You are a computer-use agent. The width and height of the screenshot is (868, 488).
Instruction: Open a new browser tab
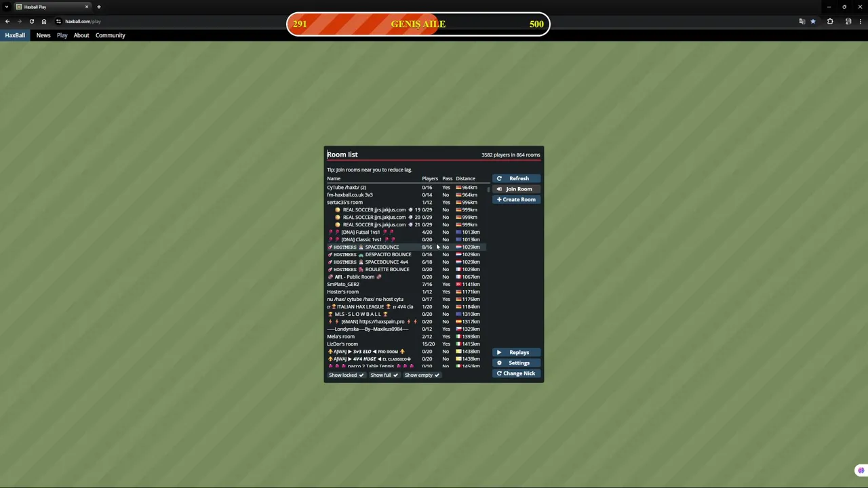click(x=98, y=7)
